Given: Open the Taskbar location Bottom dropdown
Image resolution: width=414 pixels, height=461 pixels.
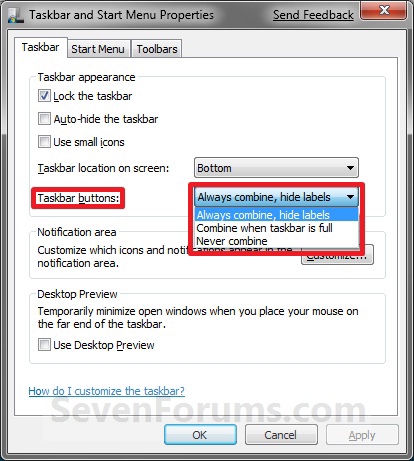Looking at the screenshot, I should pyautogui.click(x=276, y=168).
